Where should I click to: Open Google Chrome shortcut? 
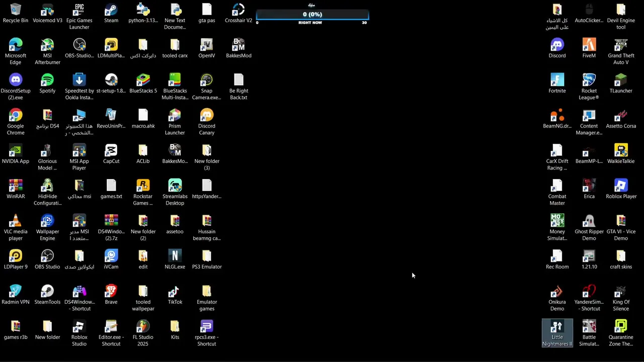coord(16,122)
